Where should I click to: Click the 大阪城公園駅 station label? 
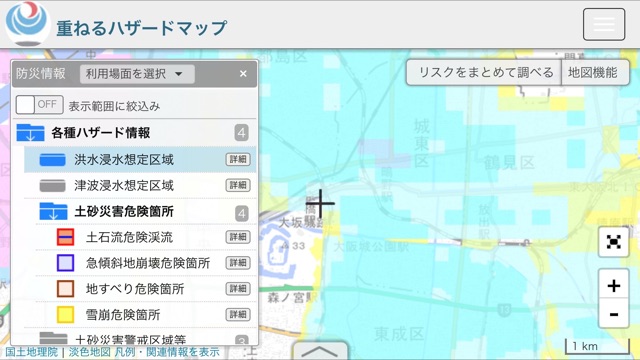[371, 247]
